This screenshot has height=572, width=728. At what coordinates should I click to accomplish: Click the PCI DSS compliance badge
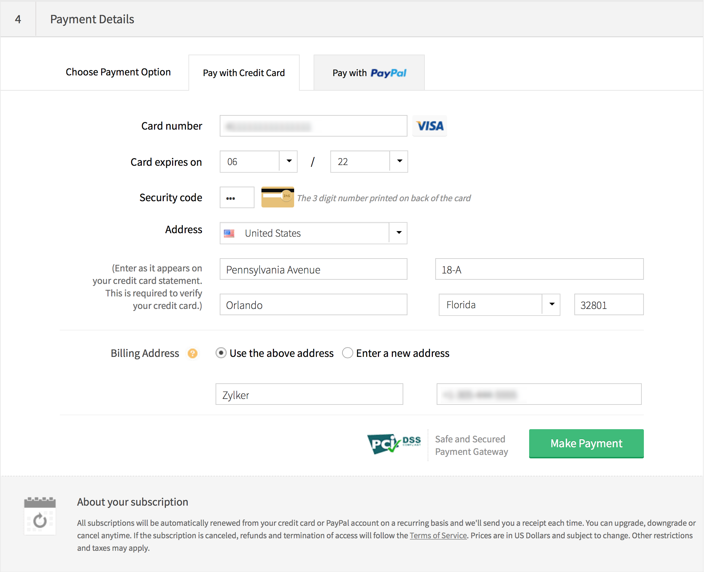coord(394,444)
